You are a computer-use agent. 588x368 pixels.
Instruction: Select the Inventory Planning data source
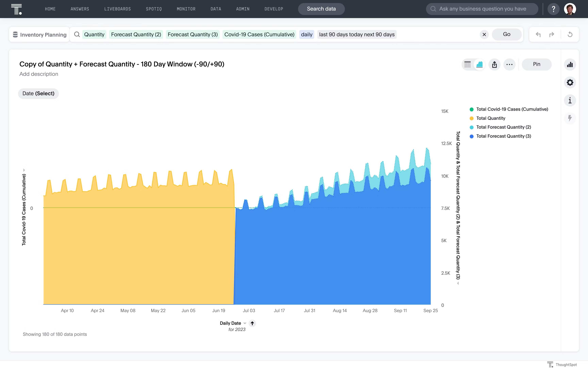[x=40, y=35]
